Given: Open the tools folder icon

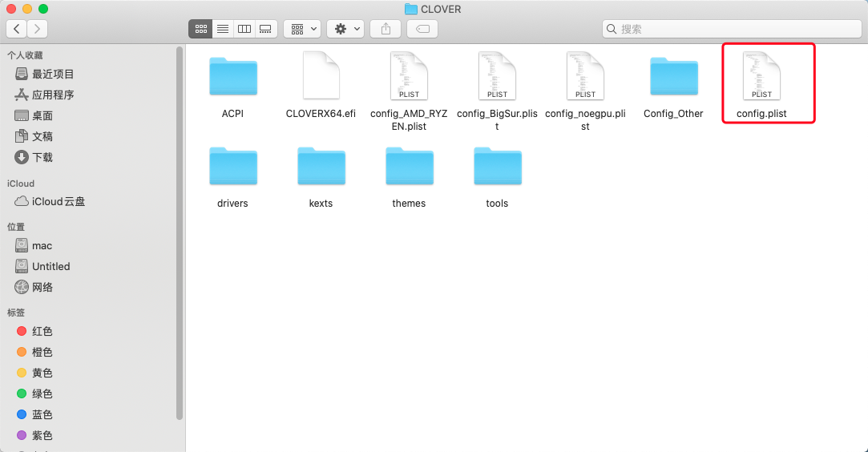Looking at the screenshot, I should [x=497, y=165].
